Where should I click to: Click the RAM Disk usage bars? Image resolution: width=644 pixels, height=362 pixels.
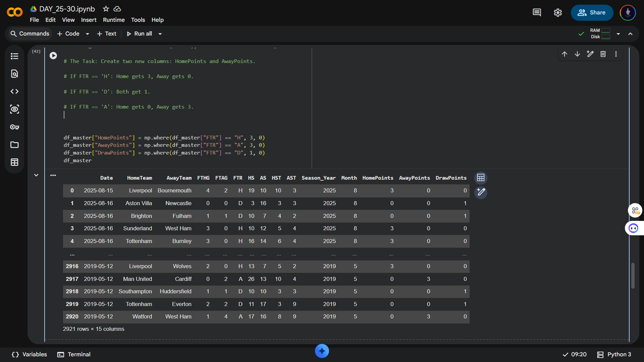pos(601,34)
